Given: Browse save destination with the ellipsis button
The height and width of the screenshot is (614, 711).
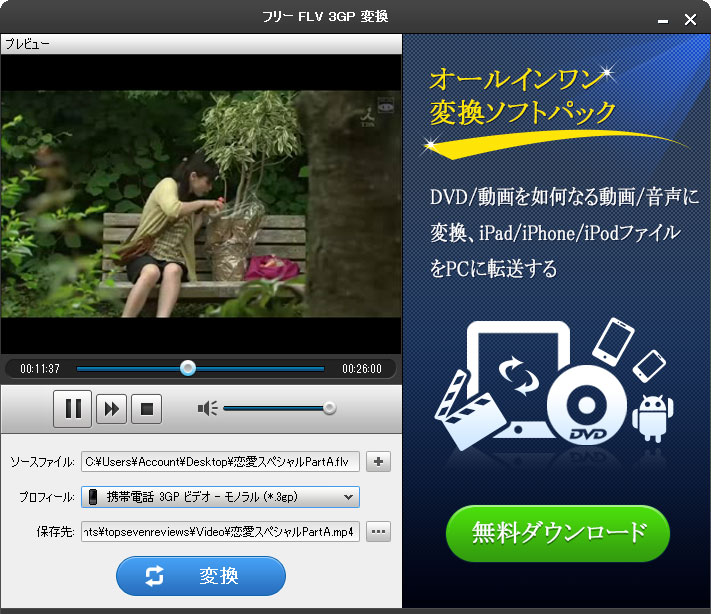Looking at the screenshot, I should (378, 531).
